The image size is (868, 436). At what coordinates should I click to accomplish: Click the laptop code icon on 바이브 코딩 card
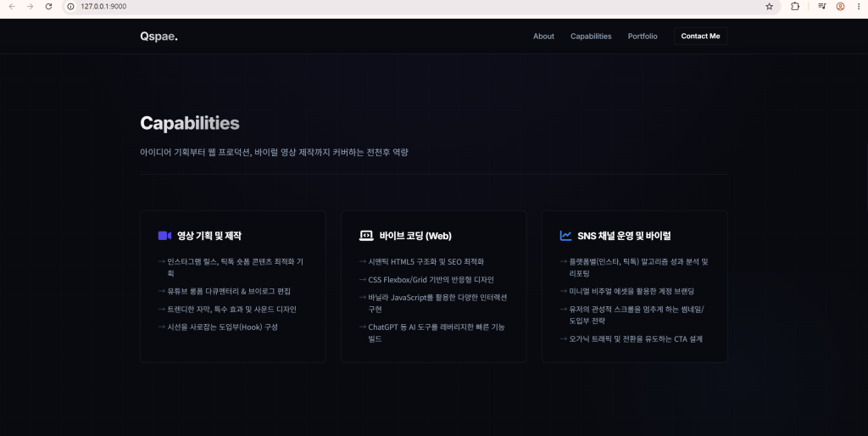366,236
